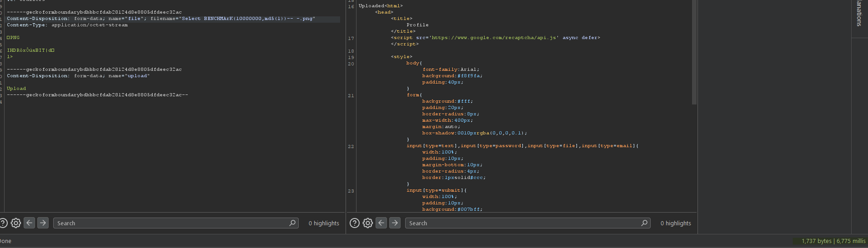The width and height of the screenshot is (868, 248).
Task: Click 'background:#f8f9fa;' CSS line
Action: point(452,76)
